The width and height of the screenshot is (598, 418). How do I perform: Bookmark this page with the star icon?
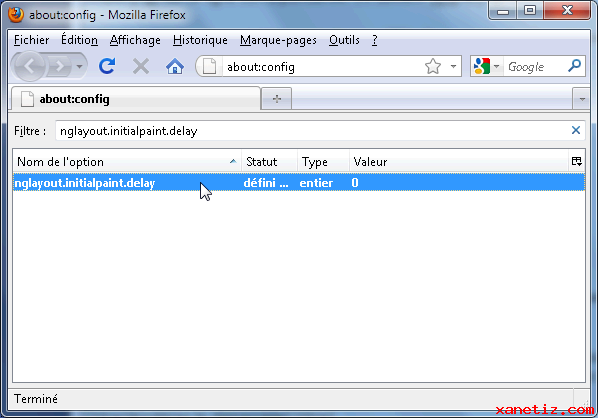[433, 66]
